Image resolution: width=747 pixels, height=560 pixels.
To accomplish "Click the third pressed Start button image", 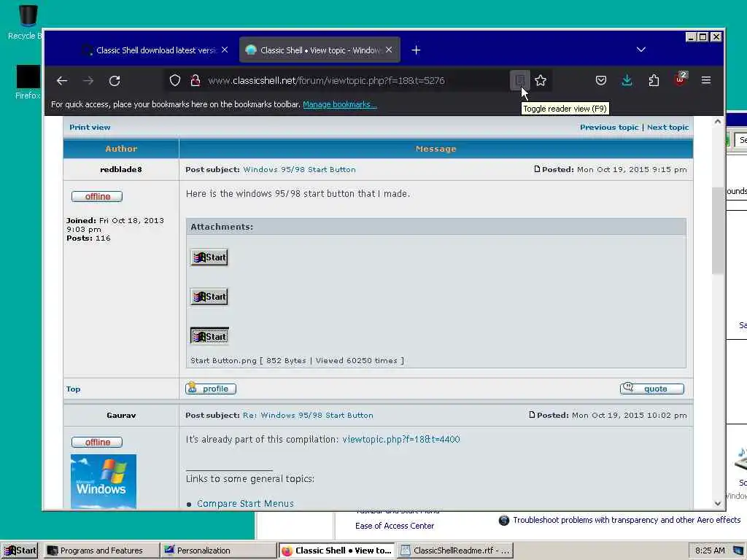I will click(209, 336).
